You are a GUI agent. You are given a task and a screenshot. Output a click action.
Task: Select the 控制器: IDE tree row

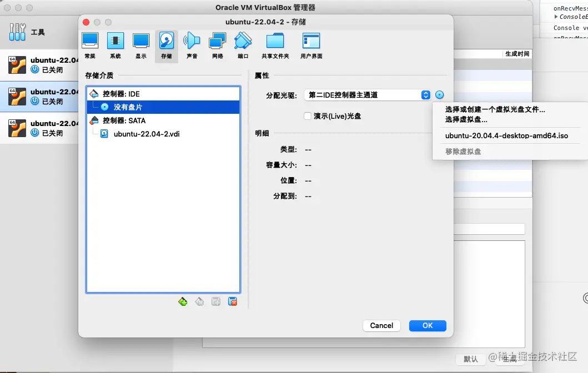click(x=163, y=94)
